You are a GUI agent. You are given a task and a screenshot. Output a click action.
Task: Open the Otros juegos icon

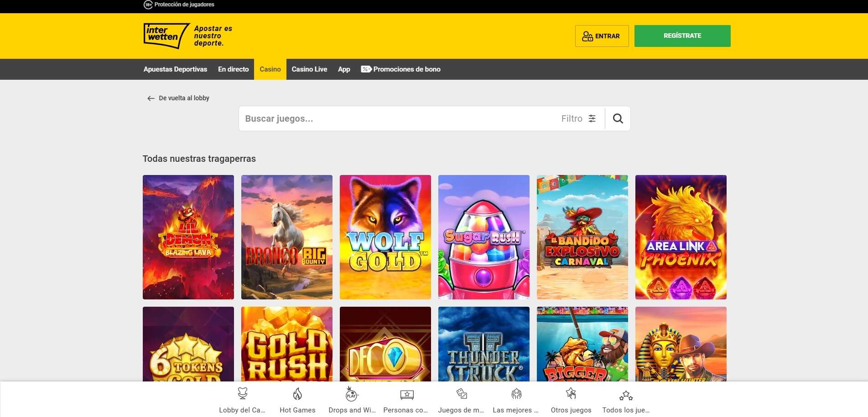[x=571, y=393]
